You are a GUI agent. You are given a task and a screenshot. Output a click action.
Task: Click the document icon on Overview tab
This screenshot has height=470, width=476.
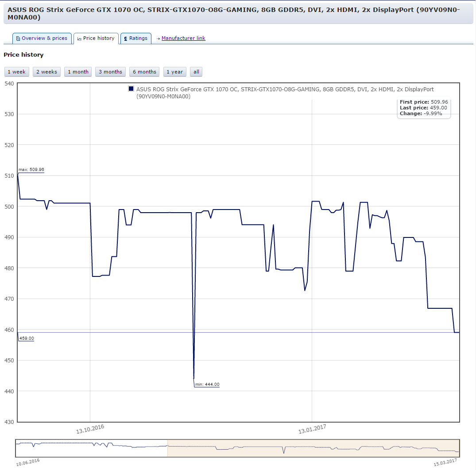coord(18,39)
